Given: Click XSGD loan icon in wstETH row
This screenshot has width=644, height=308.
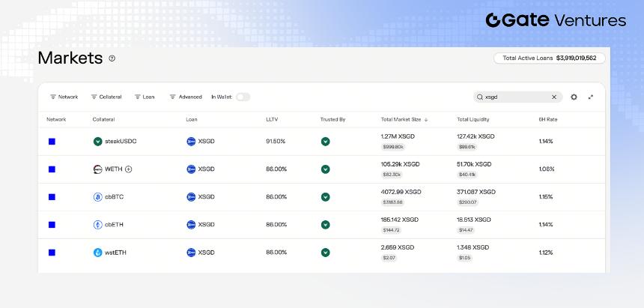Looking at the screenshot, I should point(191,253).
